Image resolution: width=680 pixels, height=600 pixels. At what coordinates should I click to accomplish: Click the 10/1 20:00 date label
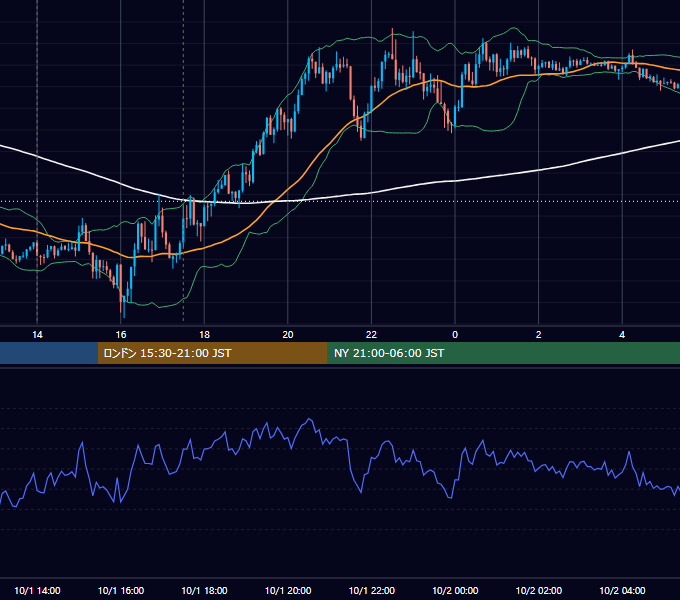[288, 590]
